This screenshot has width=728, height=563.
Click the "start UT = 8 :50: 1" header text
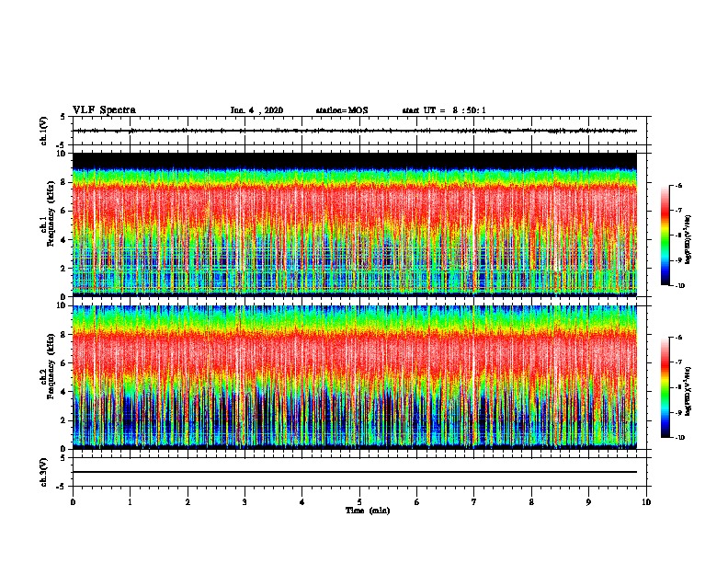pos(444,110)
